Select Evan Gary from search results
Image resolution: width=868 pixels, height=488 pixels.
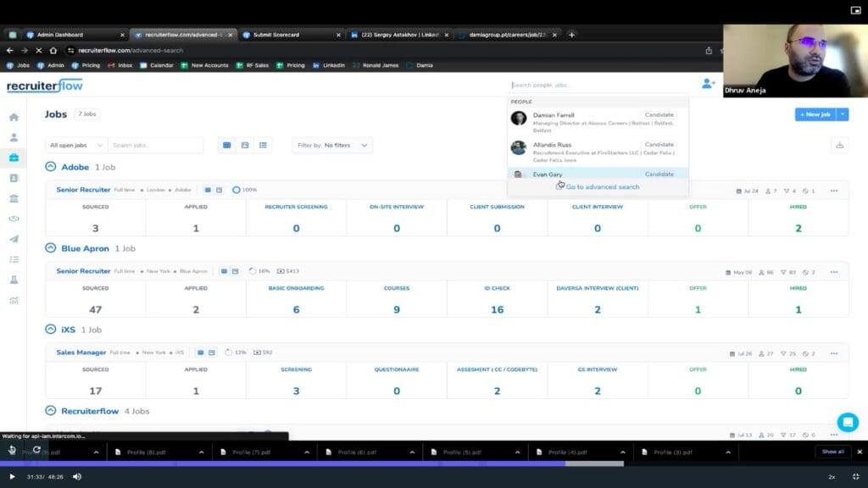598,175
